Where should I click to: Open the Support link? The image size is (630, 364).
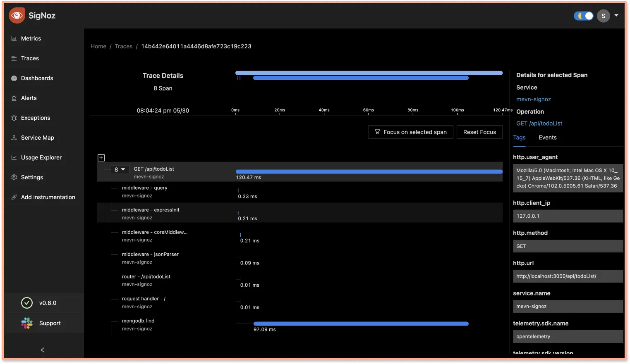point(50,323)
